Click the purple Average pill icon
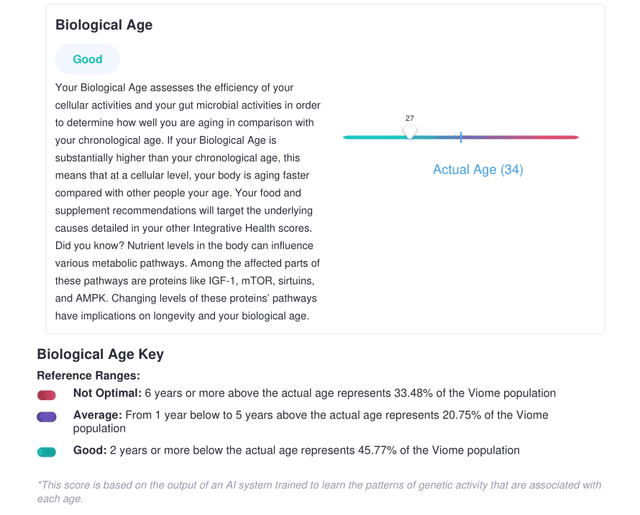Viewport: 640px width, 515px height. pyautogui.click(x=46, y=416)
